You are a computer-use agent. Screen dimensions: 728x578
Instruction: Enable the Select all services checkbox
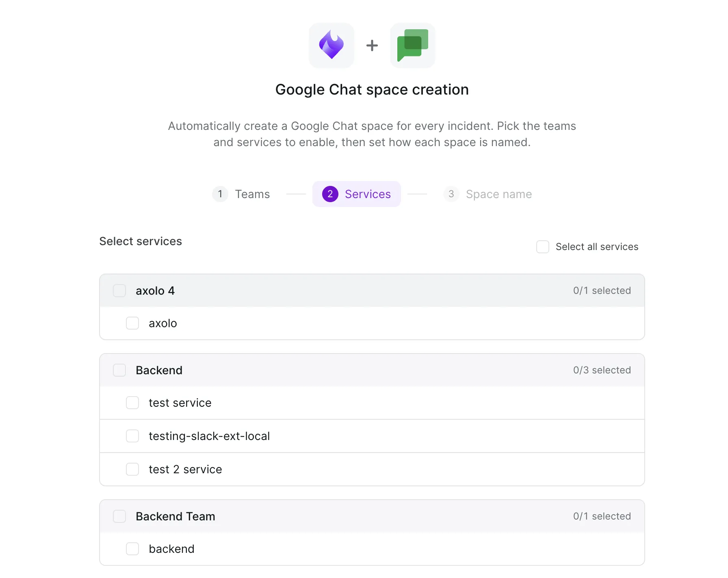(543, 247)
